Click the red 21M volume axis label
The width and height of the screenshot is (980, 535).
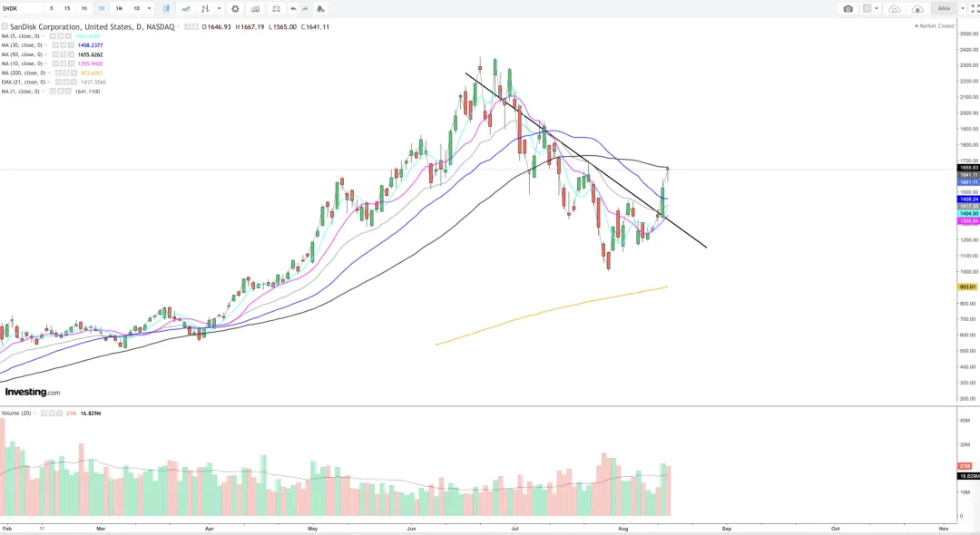pyautogui.click(x=965, y=466)
